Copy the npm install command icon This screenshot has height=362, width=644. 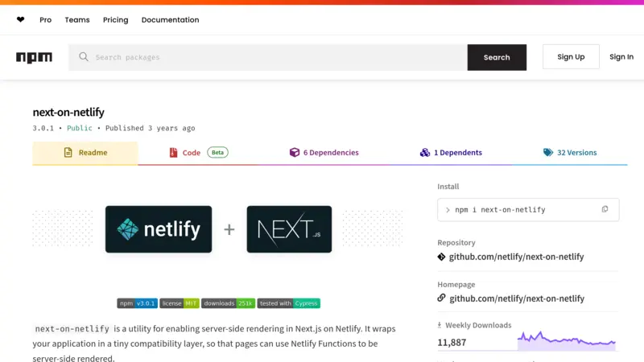pyautogui.click(x=605, y=209)
